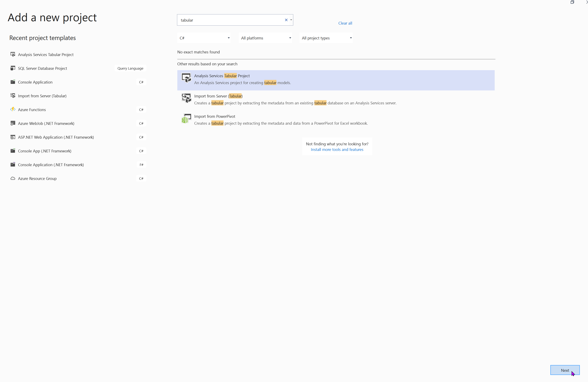The width and height of the screenshot is (588, 382).
Task: Click the restore window icon at top right
Action: click(x=572, y=2)
